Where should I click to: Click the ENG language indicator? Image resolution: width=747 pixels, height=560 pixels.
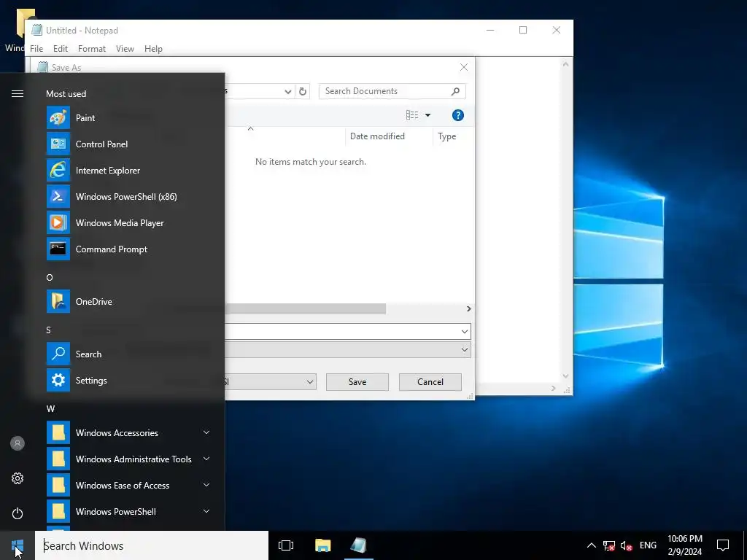coord(648,545)
